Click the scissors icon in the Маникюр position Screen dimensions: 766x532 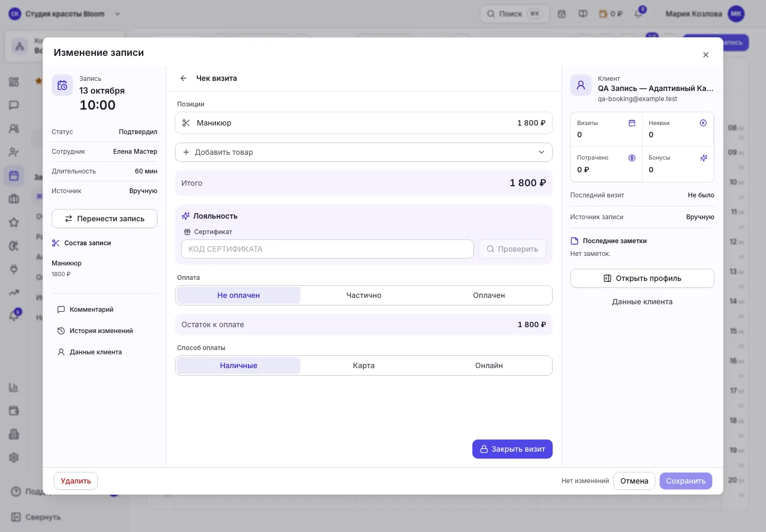coord(186,123)
